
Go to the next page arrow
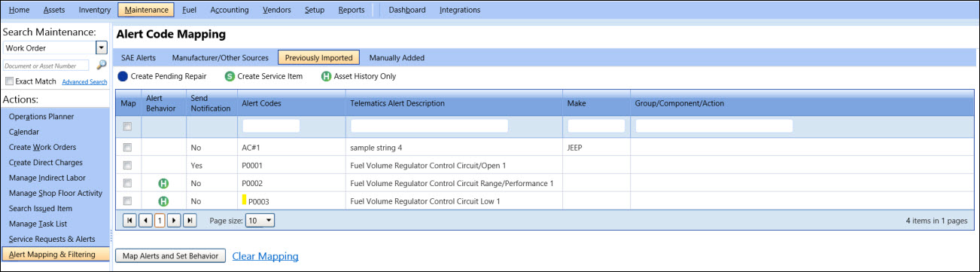tap(174, 221)
